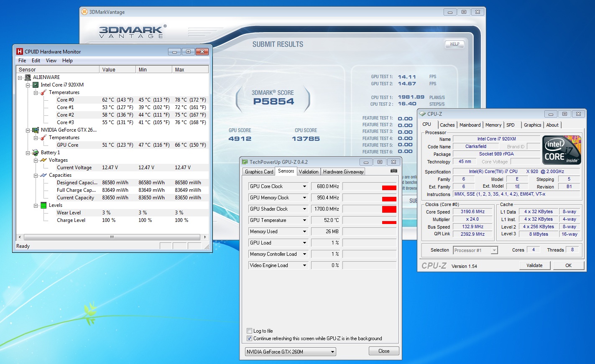The image size is (595, 364).
Task: Click the Validate button in CPU-Z
Action: coord(534,265)
